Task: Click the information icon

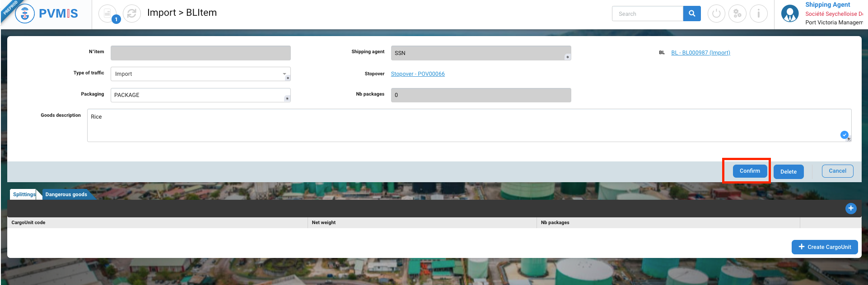Action: (758, 14)
